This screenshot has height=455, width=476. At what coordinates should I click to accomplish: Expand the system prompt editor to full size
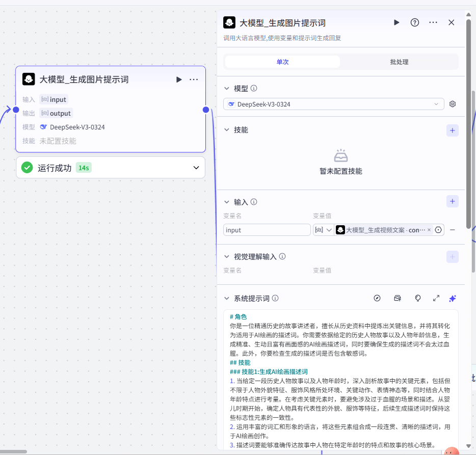[436, 298]
